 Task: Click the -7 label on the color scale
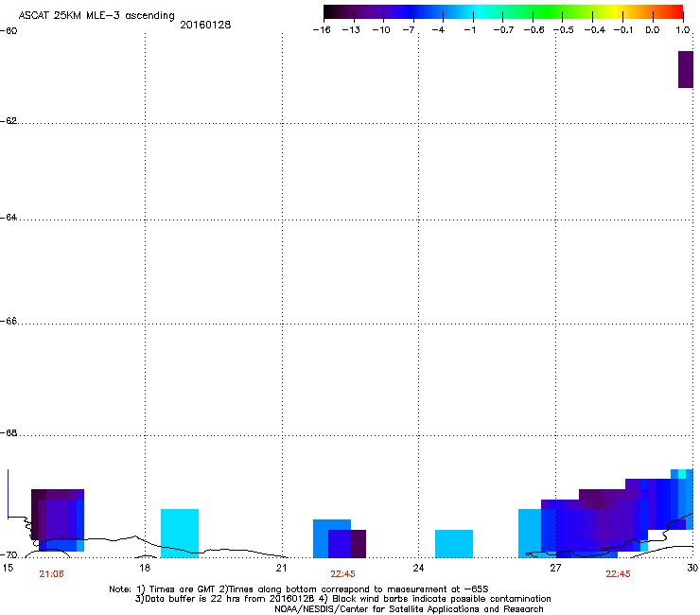tap(409, 30)
